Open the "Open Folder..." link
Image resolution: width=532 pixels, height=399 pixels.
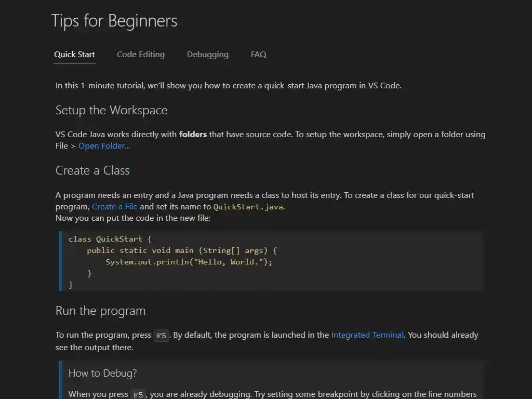tap(103, 146)
